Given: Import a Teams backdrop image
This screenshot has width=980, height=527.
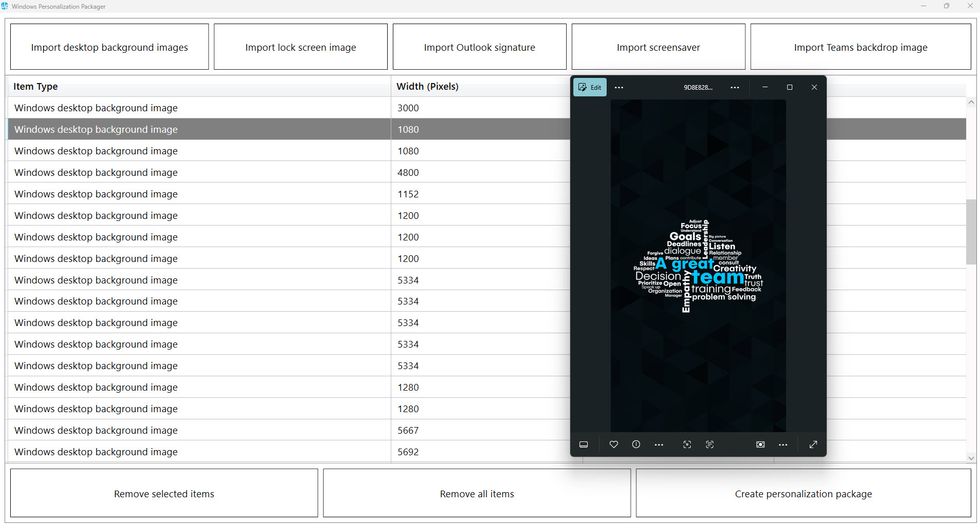Looking at the screenshot, I should pos(860,47).
